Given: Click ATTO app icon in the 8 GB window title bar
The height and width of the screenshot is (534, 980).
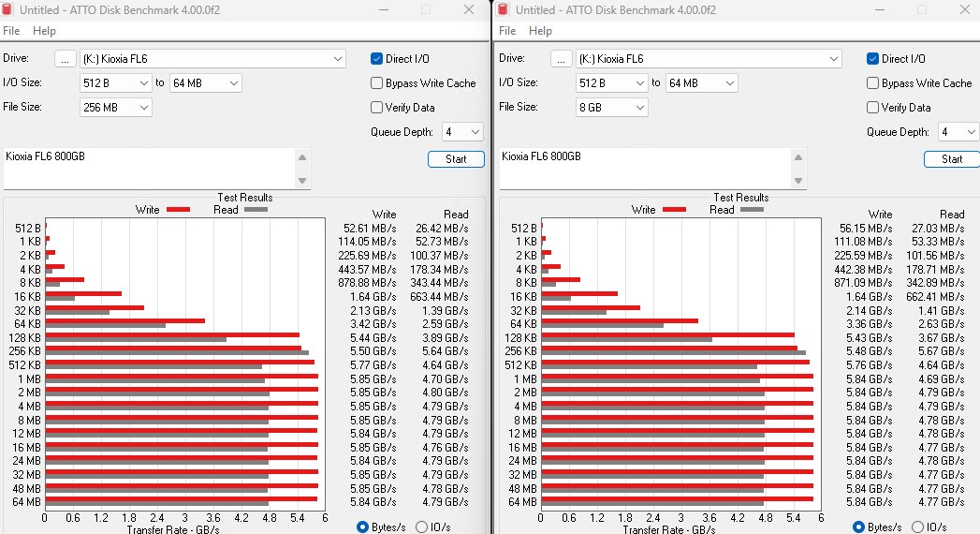Looking at the screenshot, I should (505, 10).
